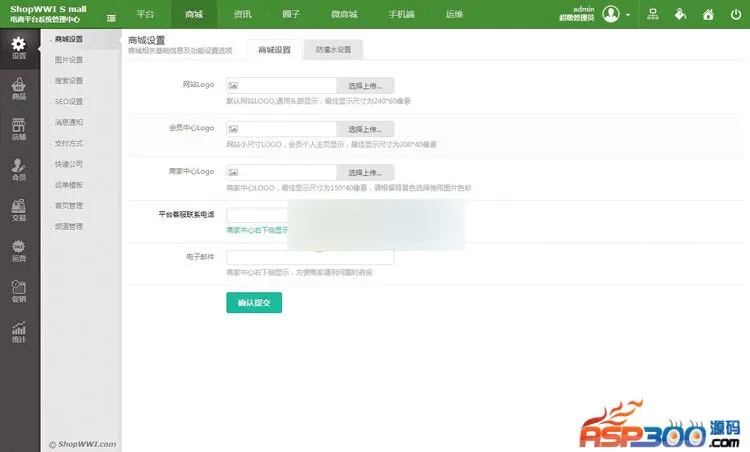
Task: Click the 统计 statistics chart icon
Action: (19, 332)
